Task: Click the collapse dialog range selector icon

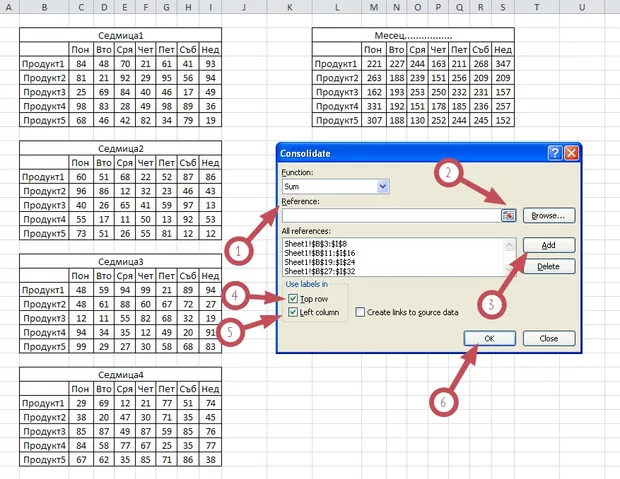Action: click(508, 215)
